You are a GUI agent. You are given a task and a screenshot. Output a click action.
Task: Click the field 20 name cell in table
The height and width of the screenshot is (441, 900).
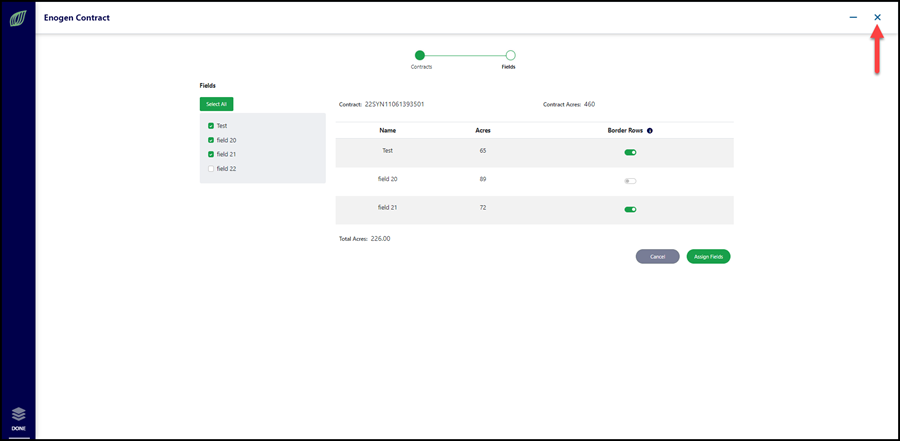tap(387, 179)
